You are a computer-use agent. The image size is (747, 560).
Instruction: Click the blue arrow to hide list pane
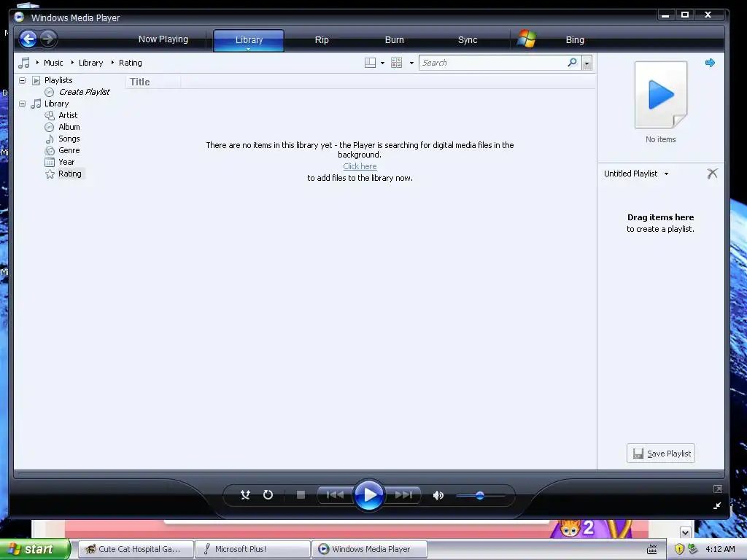click(x=710, y=63)
